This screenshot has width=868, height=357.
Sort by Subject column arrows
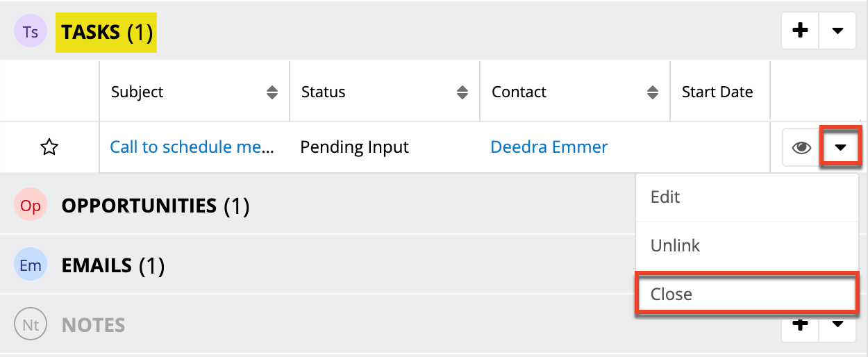click(272, 92)
